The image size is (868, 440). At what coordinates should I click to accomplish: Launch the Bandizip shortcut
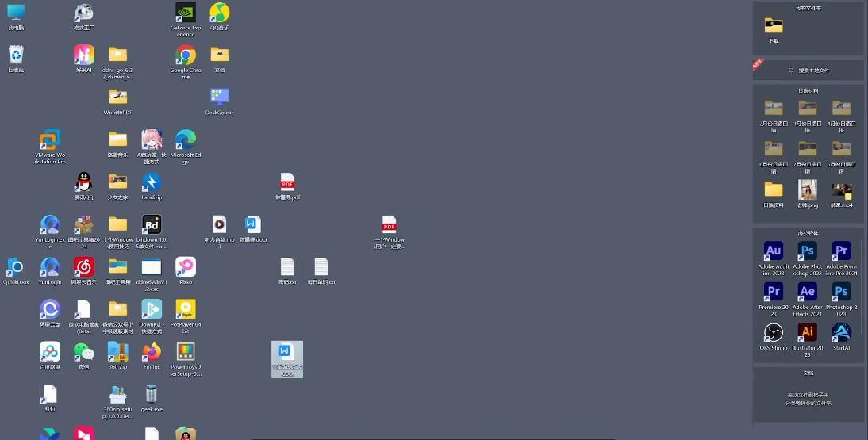152,182
